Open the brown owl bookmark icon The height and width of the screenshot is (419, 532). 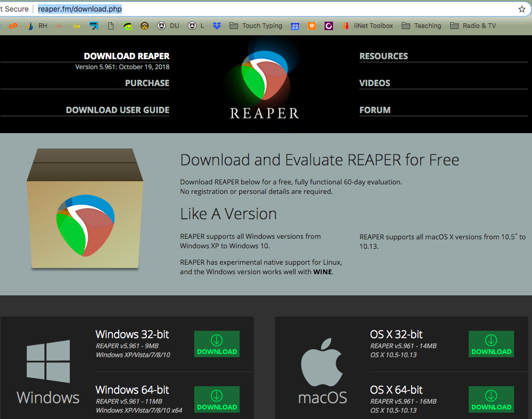point(145,26)
